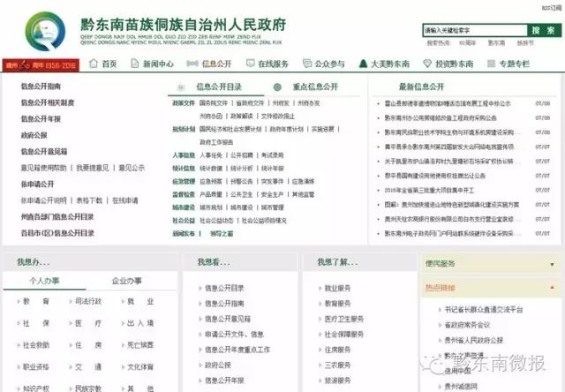
Task: Click the Qiandongnan government logo
Action: (45, 31)
